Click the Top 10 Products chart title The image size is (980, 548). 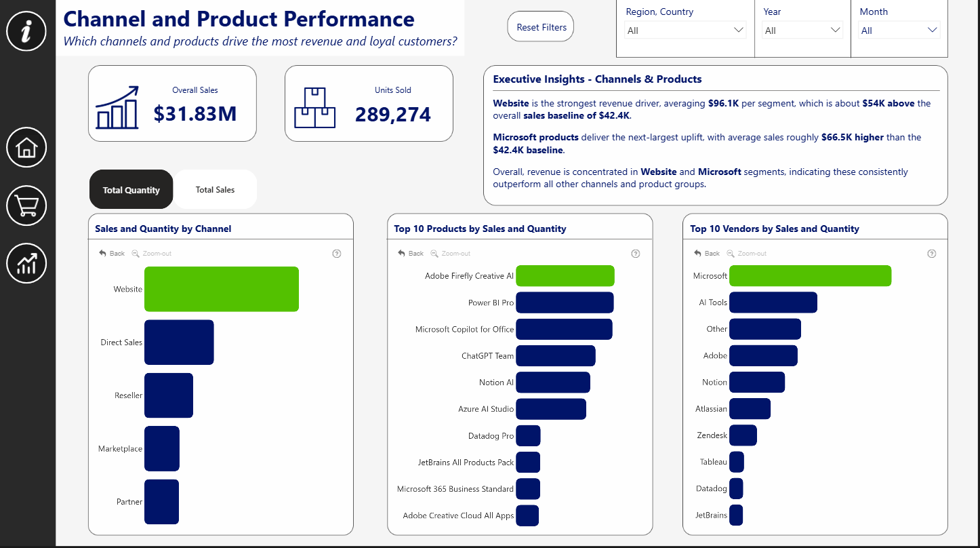(480, 229)
